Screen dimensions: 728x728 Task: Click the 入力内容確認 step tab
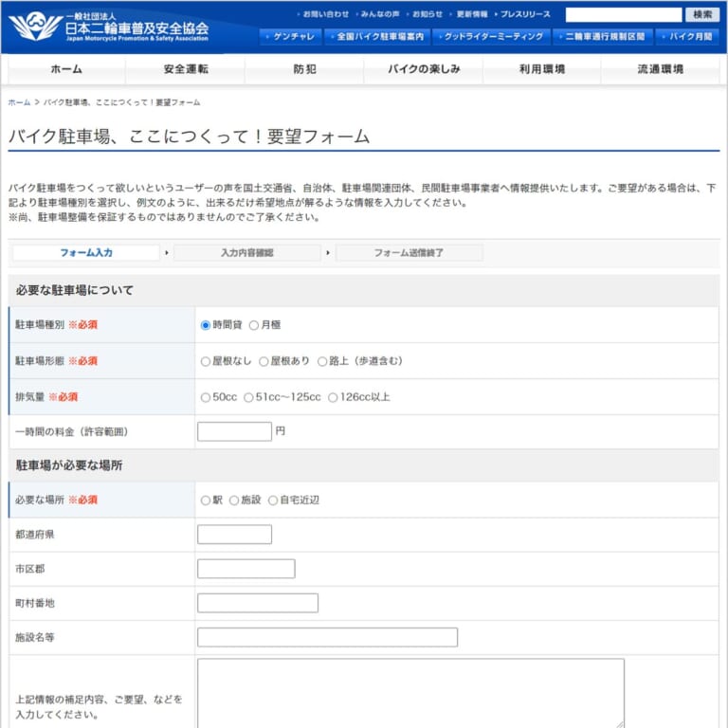click(x=247, y=252)
